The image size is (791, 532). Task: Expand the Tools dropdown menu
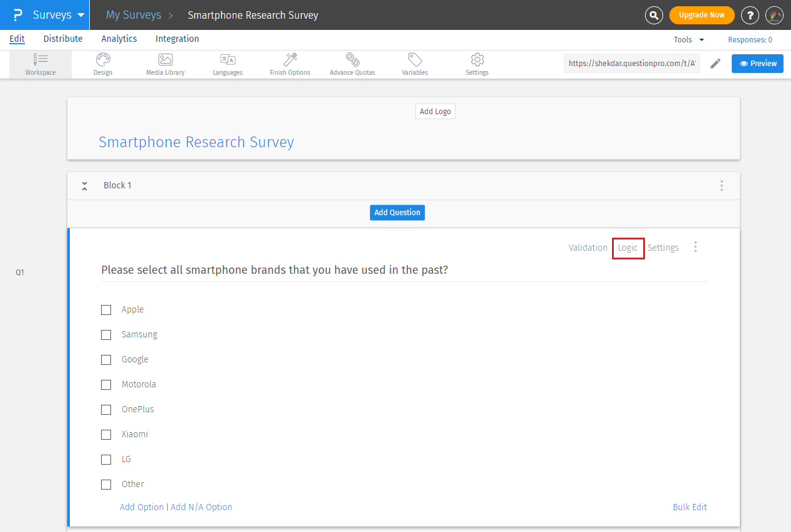click(x=689, y=40)
